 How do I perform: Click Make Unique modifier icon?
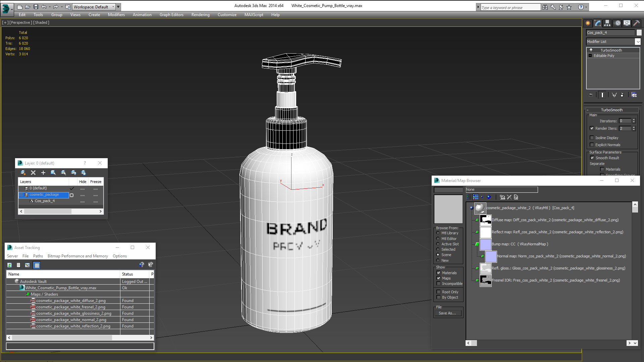tap(614, 95)
